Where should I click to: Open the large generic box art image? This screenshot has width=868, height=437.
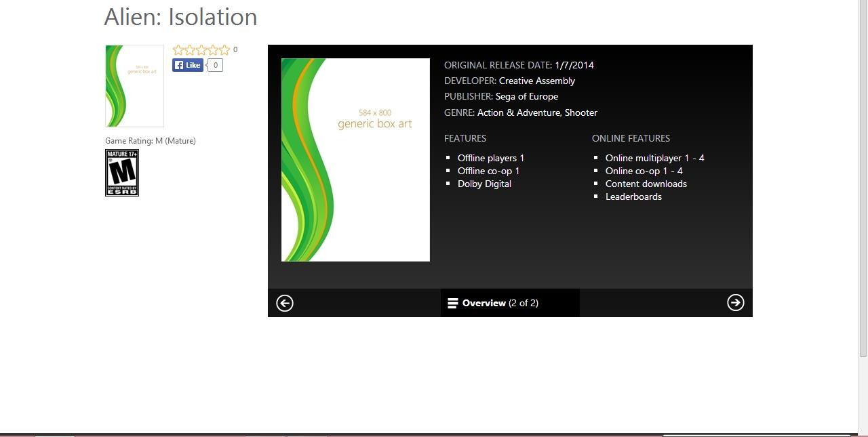[x=355, y=160]
